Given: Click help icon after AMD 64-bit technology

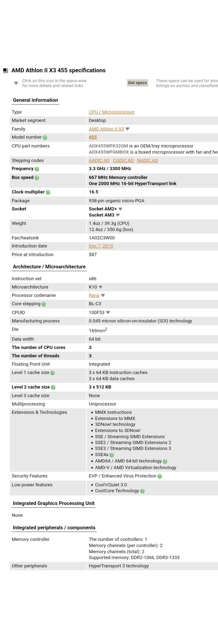Looking at the screenshot, I should coord(165,461).
